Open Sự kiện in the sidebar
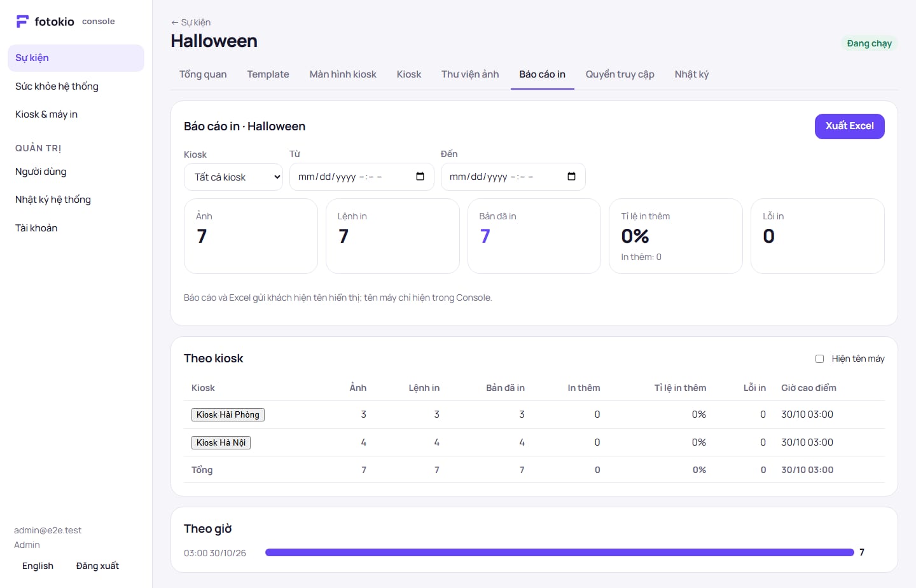The height and width of the screenshot is (588, 916). tap(76, 58)
